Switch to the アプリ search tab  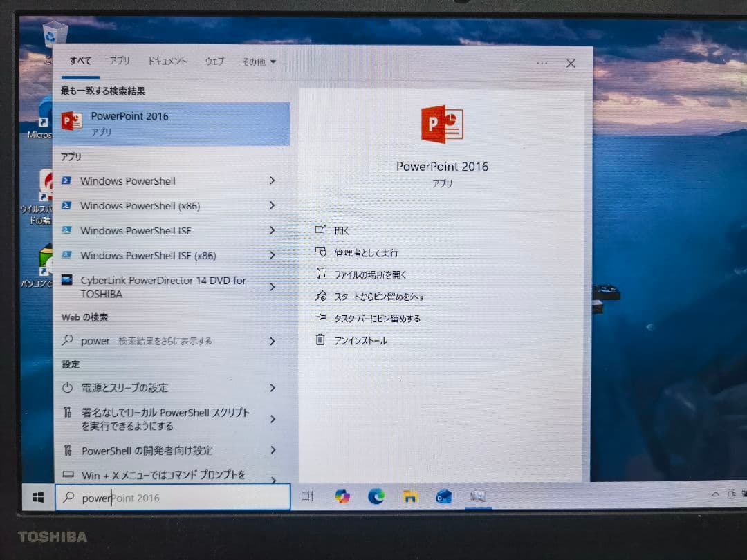[120, 62]
